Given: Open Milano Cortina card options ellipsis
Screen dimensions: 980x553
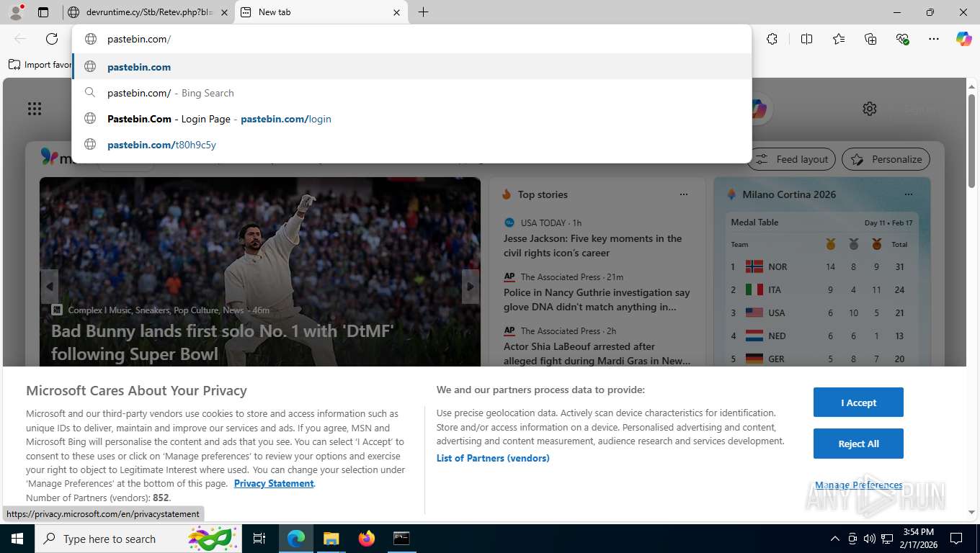Looking at the screenshot, I should click(x=909, y=194).
